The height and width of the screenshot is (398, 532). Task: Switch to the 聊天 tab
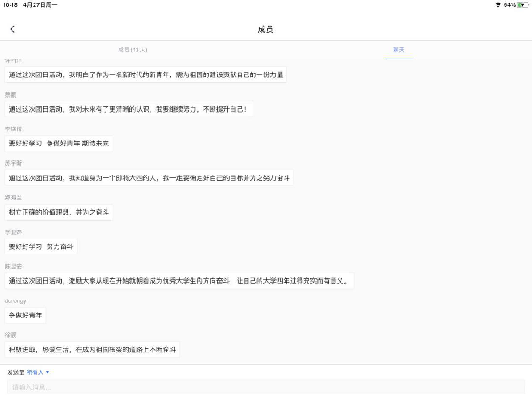click(x=399, y=50)
